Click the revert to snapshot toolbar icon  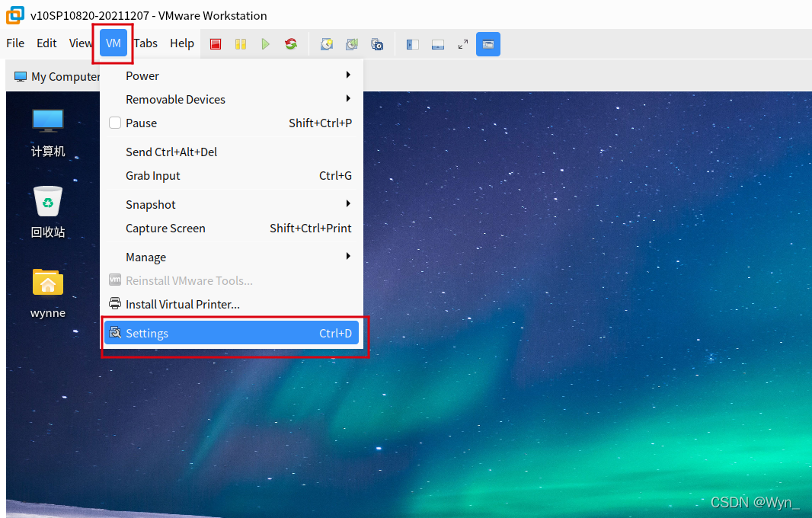pos(352,44)
